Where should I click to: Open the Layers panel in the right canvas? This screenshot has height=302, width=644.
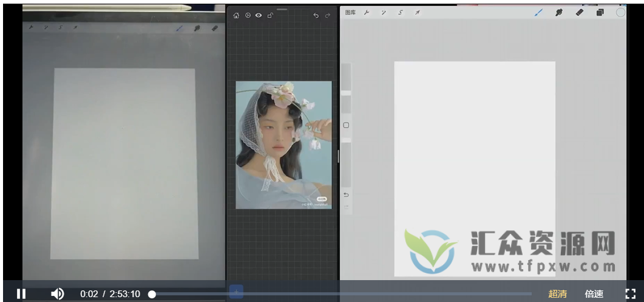[x=600, y=13]
